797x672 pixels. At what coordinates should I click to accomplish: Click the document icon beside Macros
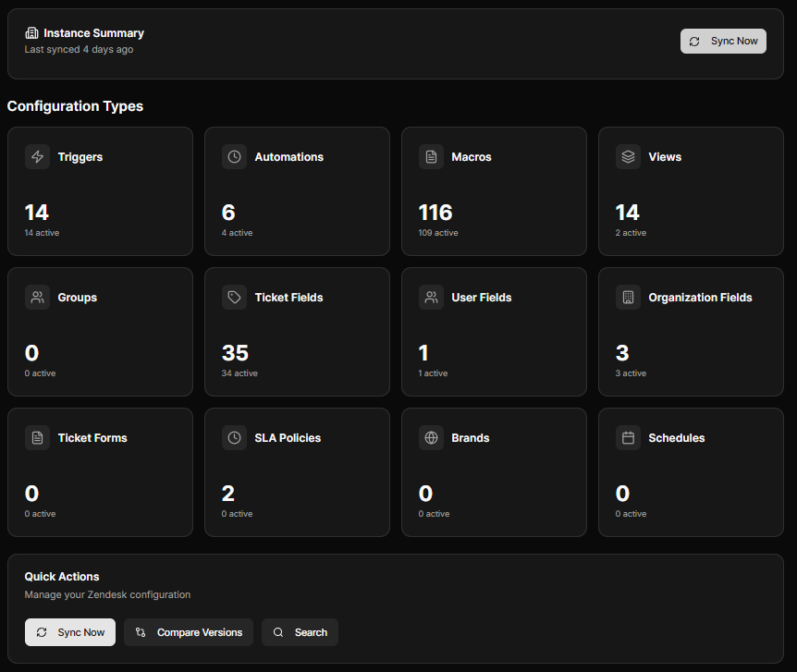[432, 157]
